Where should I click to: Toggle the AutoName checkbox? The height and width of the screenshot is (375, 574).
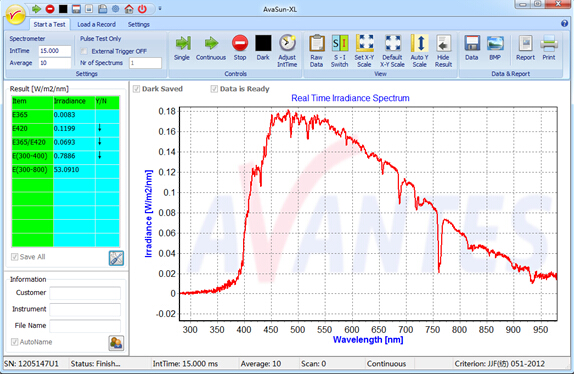(15, 342)
